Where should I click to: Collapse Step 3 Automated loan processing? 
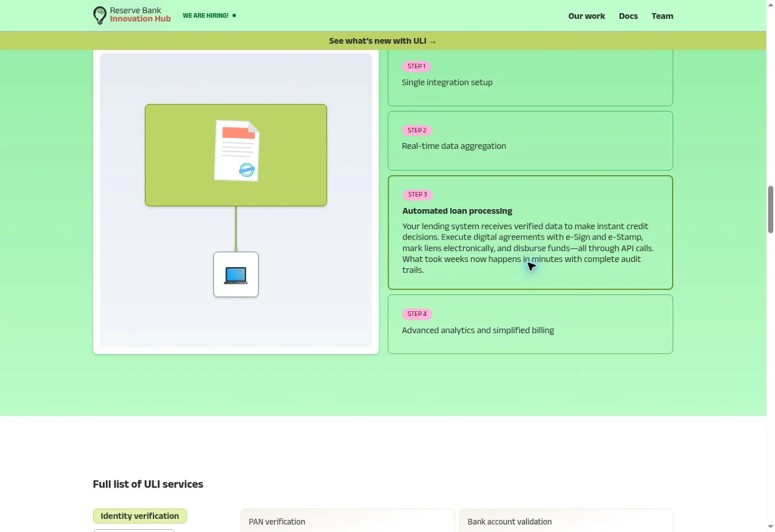(530, 232)
